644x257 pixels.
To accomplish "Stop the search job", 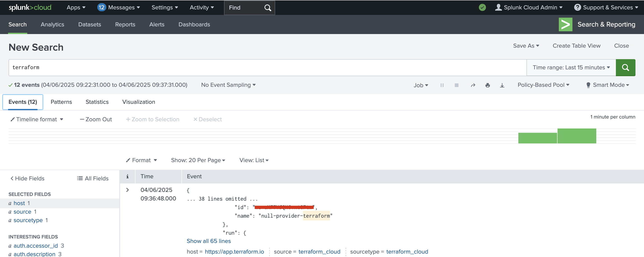I will 456,85.
